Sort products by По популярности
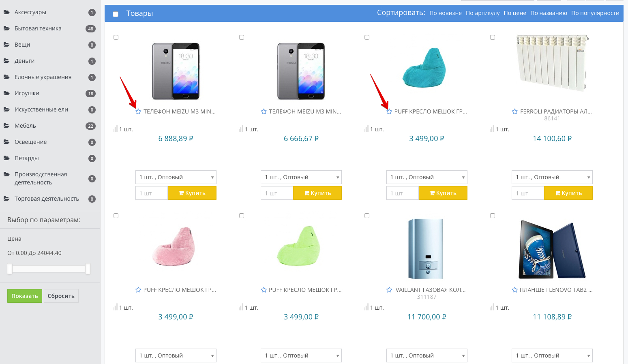 tap(595, 13)
